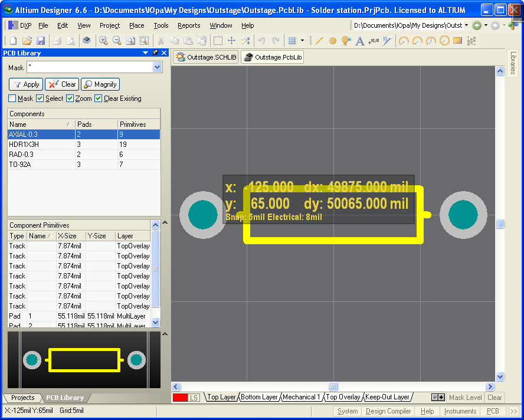524x420 pixels.
Task: Click the Apply filter button
Action: click(x=26, y=84)
